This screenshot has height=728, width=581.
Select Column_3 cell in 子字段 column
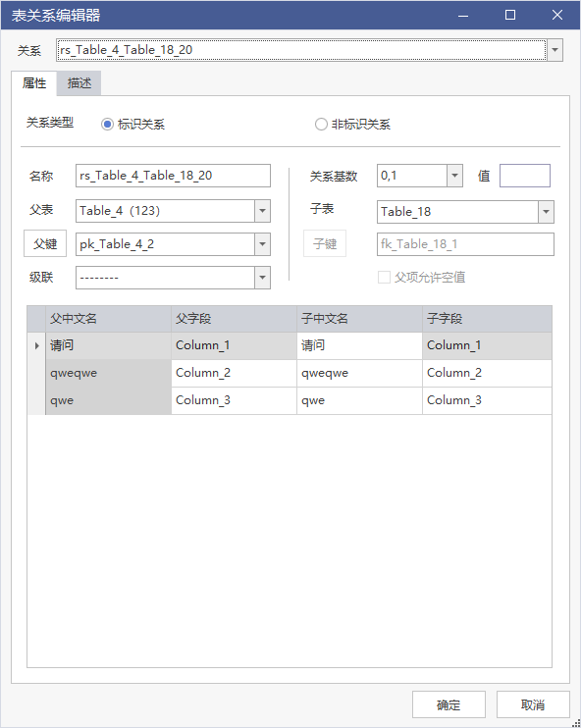coord(487,400)
